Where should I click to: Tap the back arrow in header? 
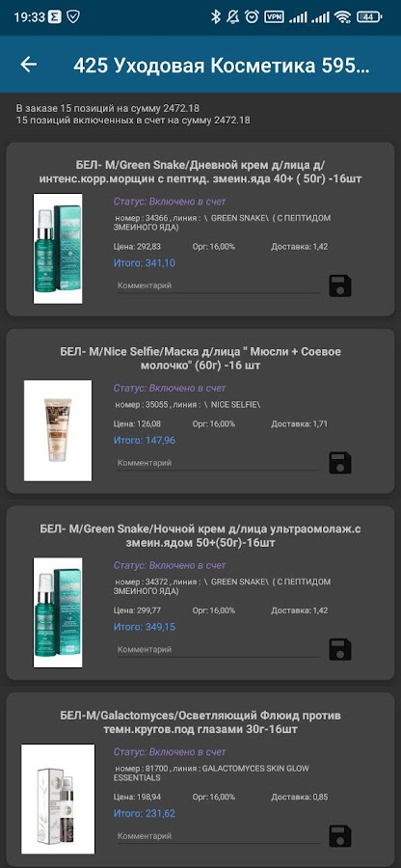(29, 65)
